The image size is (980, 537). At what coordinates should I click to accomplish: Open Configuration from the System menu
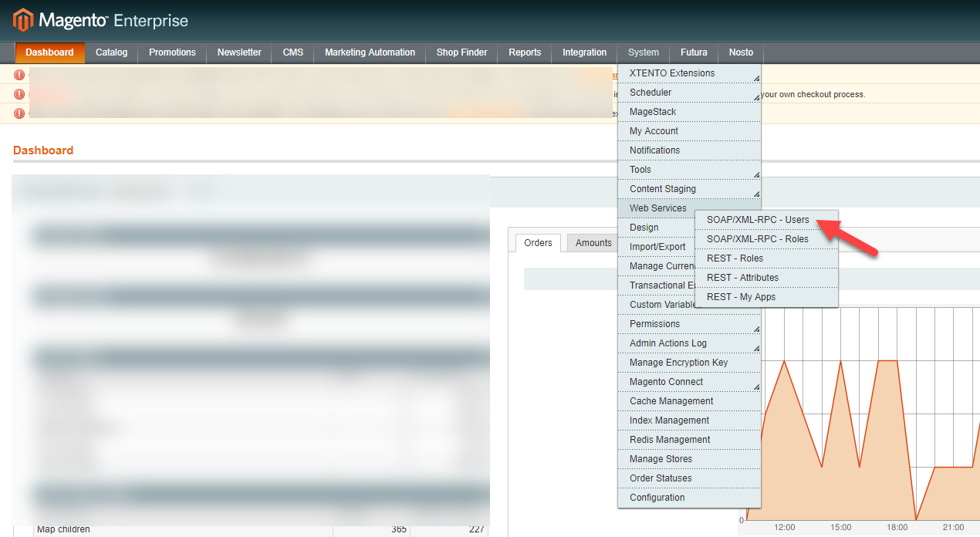click(x=690, y=498)
